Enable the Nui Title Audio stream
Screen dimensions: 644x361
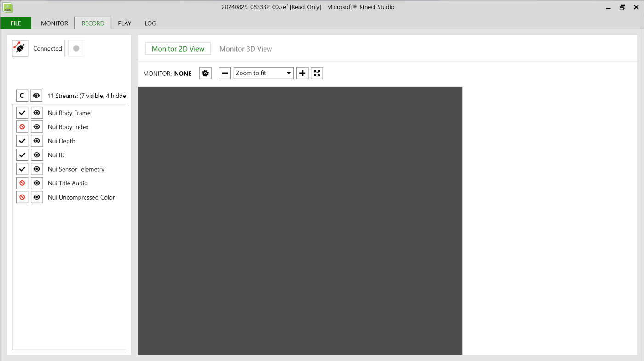[x=22, y=183]
